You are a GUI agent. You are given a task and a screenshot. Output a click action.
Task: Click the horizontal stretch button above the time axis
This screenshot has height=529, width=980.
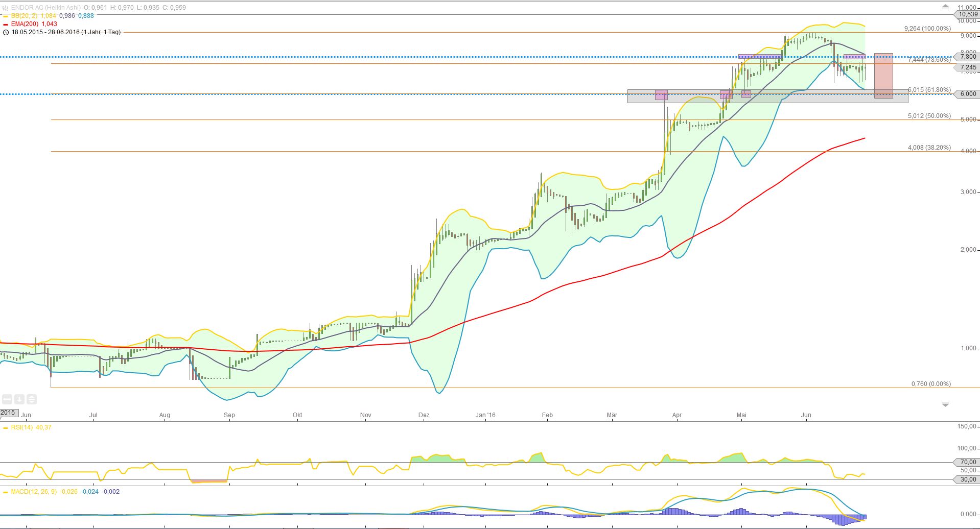coord(7,399)
